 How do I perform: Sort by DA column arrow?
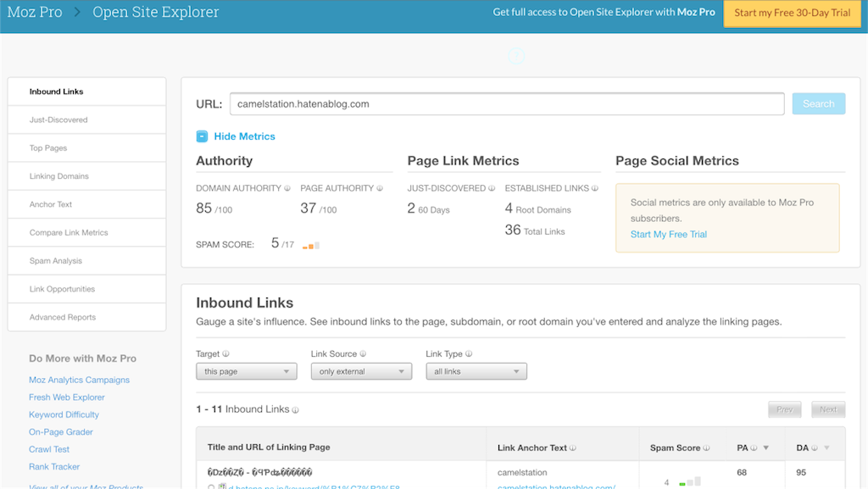pyautogui.click(x=826, y=448)
